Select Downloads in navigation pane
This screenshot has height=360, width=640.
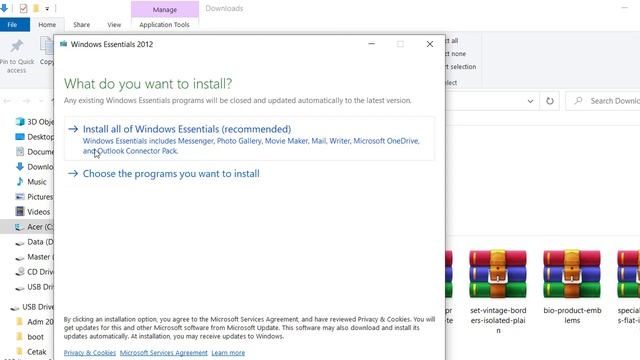[x=33, y=167]
